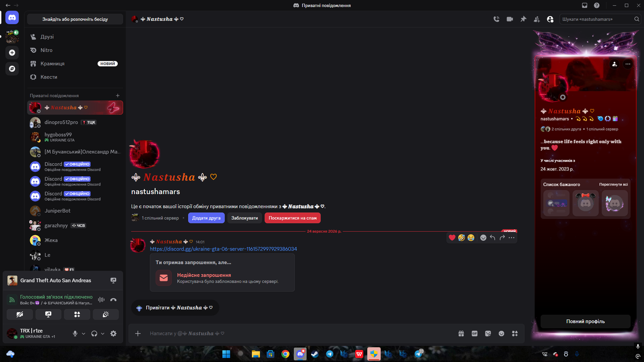This screenshot has width=644, height=362.
Task: Open Квести section
Action: pyautogui.click(x=75, y=77)
